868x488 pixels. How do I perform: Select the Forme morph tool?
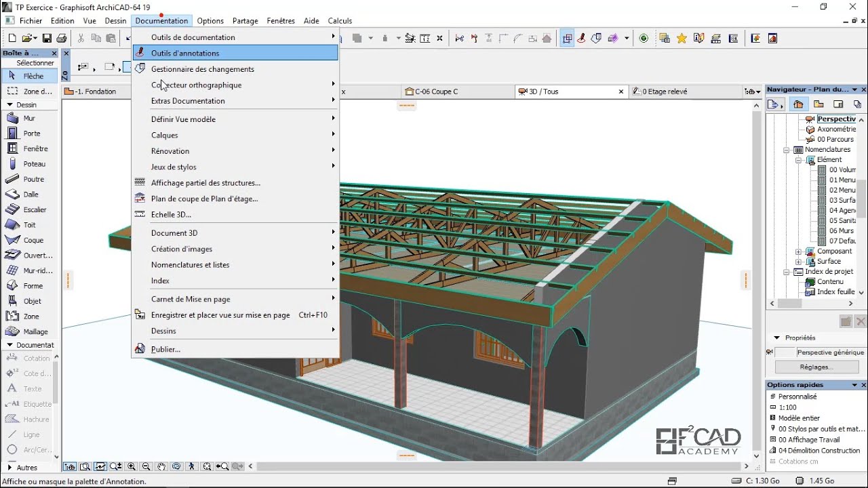coord(28,286)
